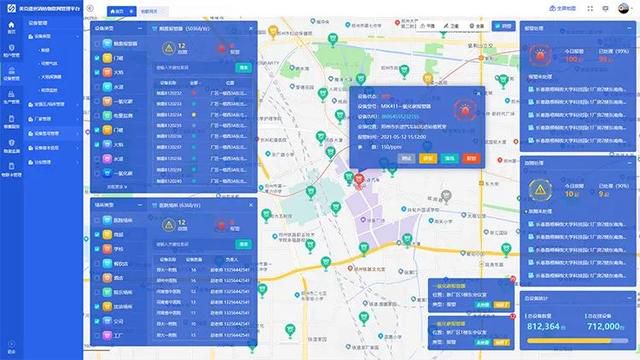Screen dimensions: 640x360
Task: Click the online device progress bar
Action: [x=577, y=340]
